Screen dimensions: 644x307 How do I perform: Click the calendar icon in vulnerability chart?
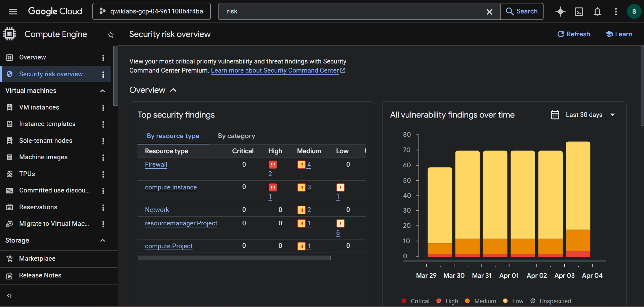555,115
